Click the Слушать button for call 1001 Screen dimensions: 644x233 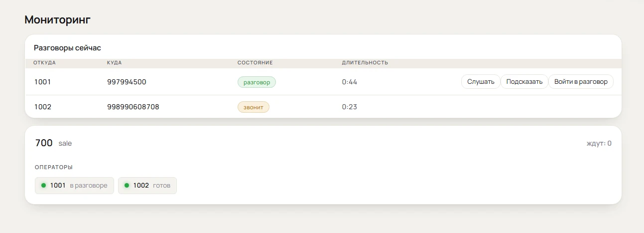481,82
